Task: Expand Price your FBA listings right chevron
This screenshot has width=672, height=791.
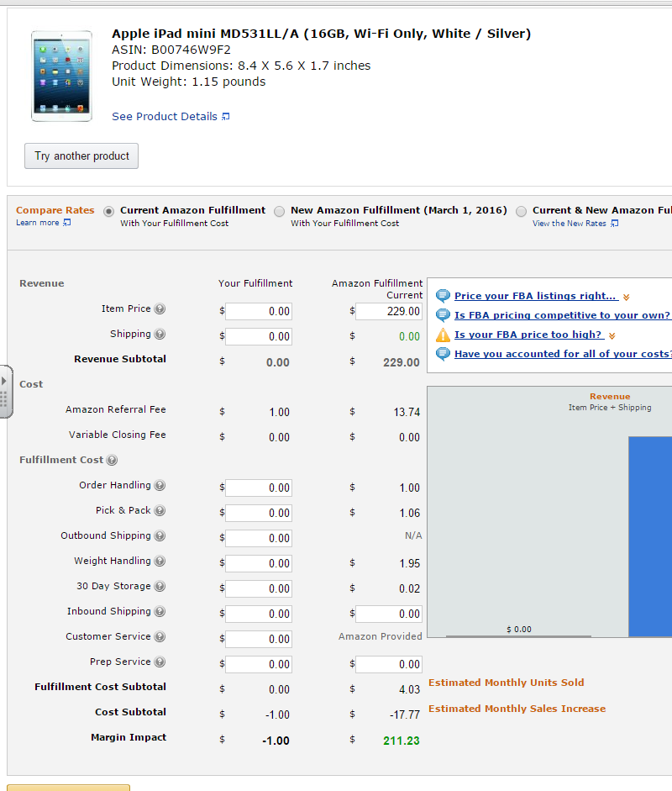Action: (626, 297)
